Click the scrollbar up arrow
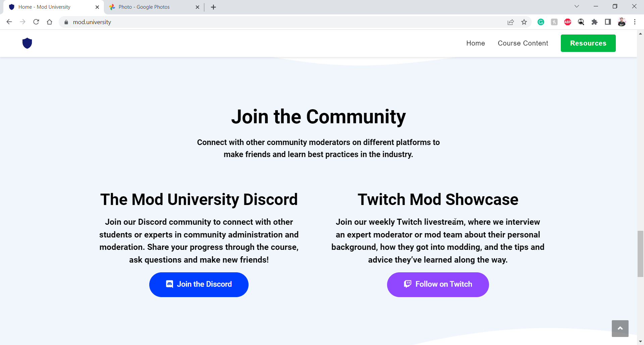The height and width of the screenshot is (345, 644). 640,33
